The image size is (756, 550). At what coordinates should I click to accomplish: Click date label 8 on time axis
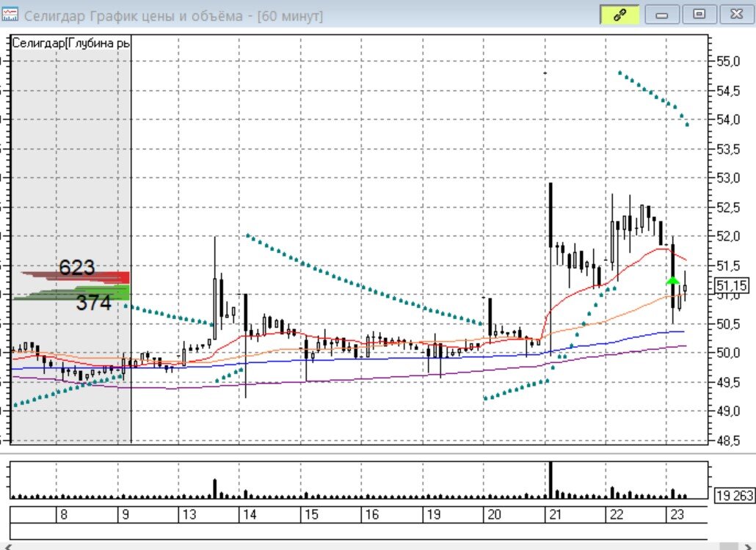click(x=64, y=514)
